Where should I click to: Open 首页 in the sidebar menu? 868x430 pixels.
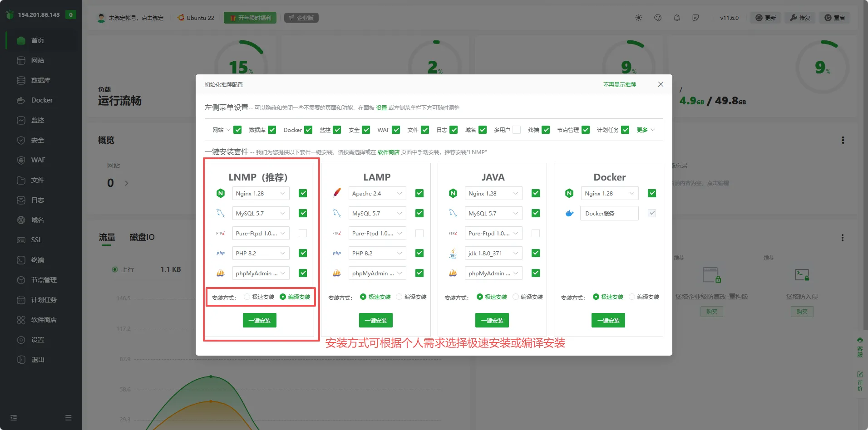coord(37,40)
